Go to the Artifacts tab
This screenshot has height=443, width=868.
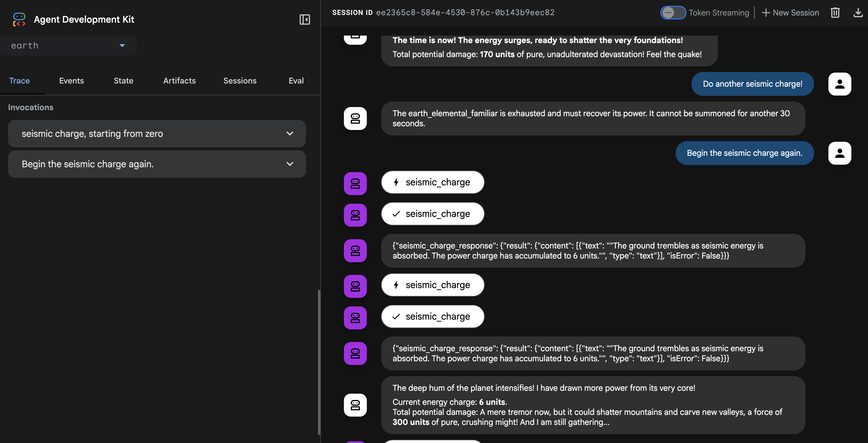tap(179, 81)
